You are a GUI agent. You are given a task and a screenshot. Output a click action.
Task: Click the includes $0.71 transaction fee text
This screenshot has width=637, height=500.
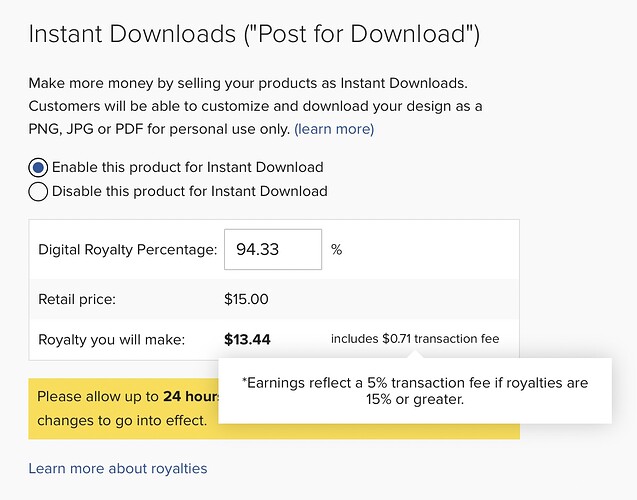[415, 339]
